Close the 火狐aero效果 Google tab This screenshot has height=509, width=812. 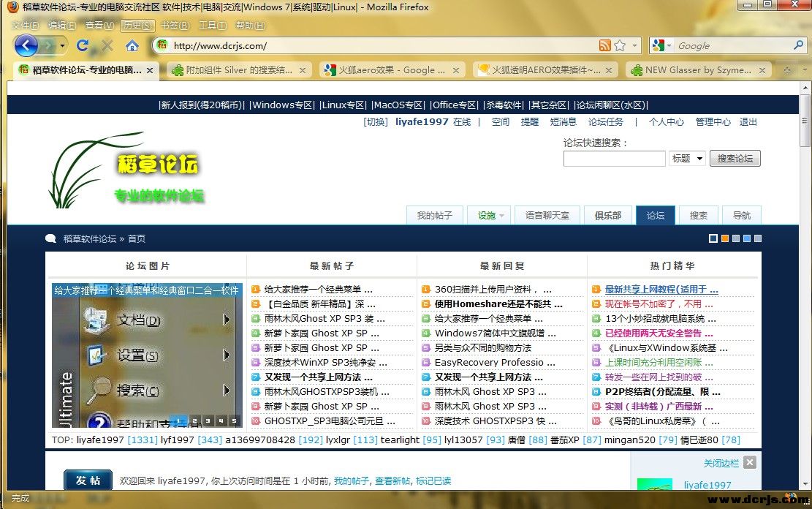point(457,70)
